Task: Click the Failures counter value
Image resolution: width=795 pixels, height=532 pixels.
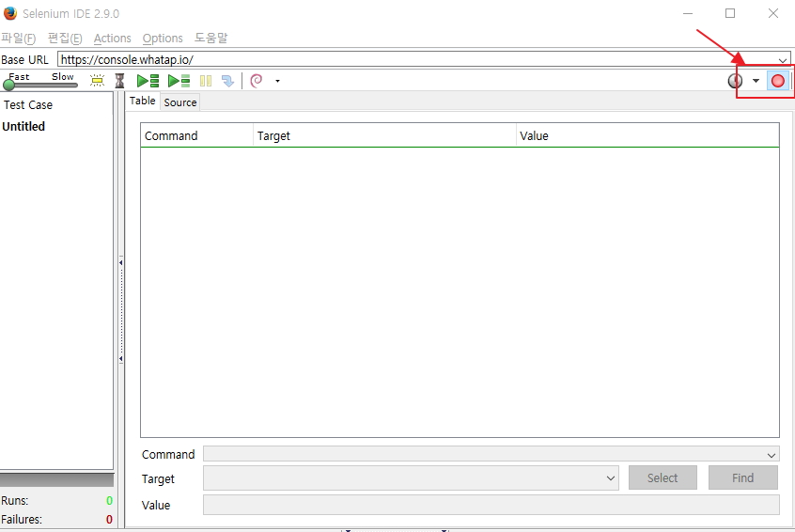Action: coord(109,520)
